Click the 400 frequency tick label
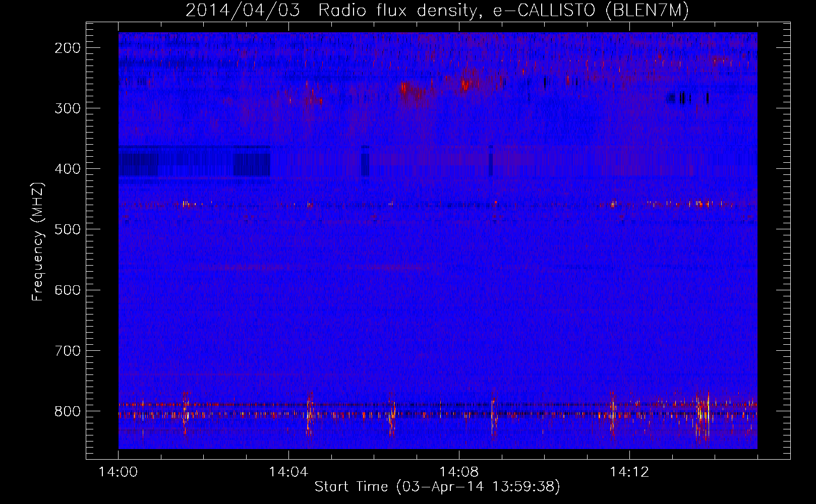This screenshot has width=816, height=504. tap(68, 169)
